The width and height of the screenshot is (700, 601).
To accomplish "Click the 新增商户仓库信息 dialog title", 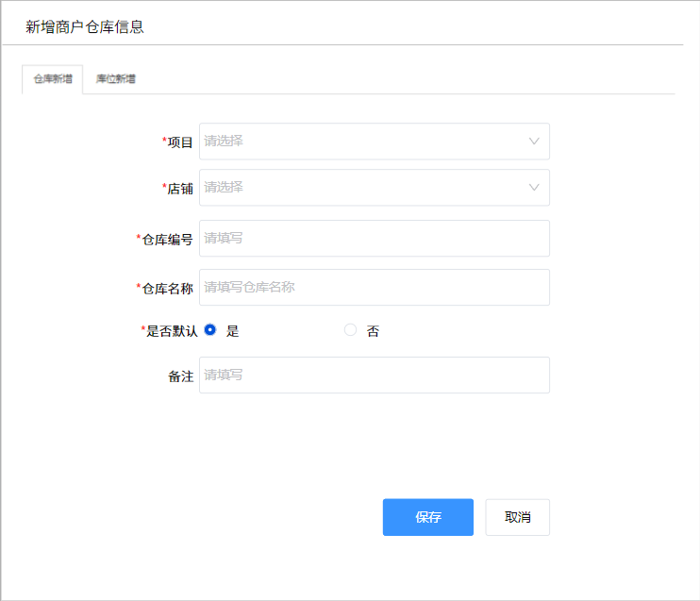I will (x=84, y=26).
